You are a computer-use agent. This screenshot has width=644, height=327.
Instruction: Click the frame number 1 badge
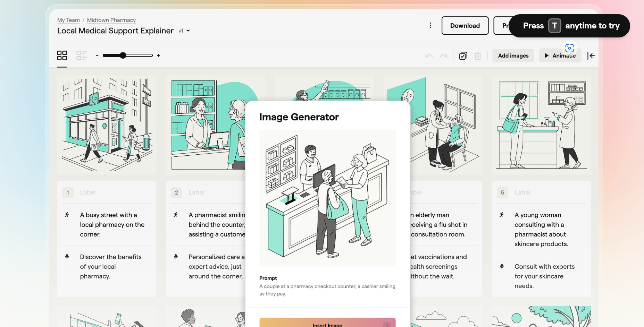tap(68, 192)
